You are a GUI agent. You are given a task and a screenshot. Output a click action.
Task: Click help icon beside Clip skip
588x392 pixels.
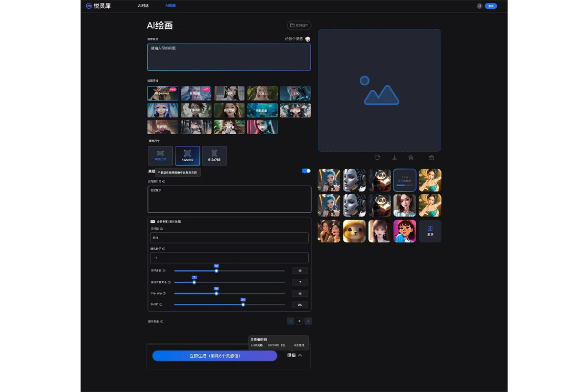164,294
